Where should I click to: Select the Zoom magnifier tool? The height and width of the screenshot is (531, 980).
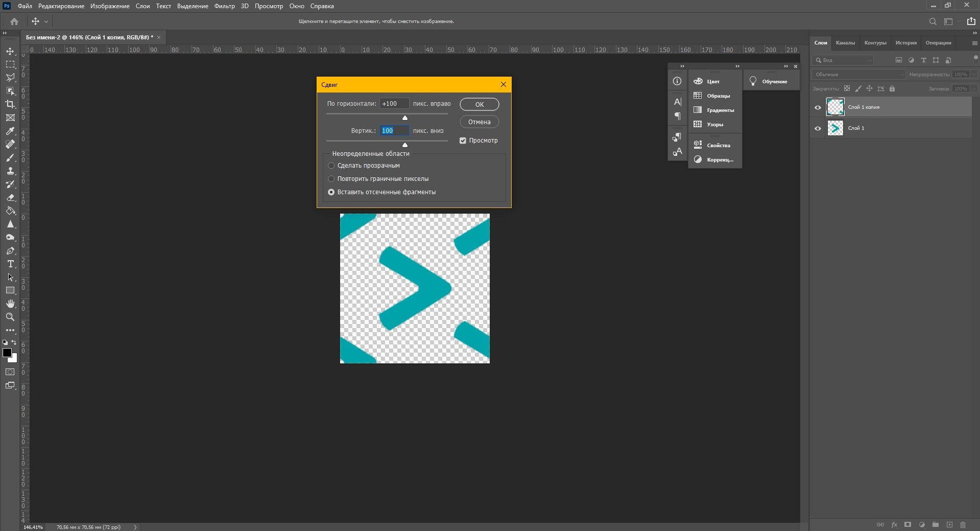[10, 317]
